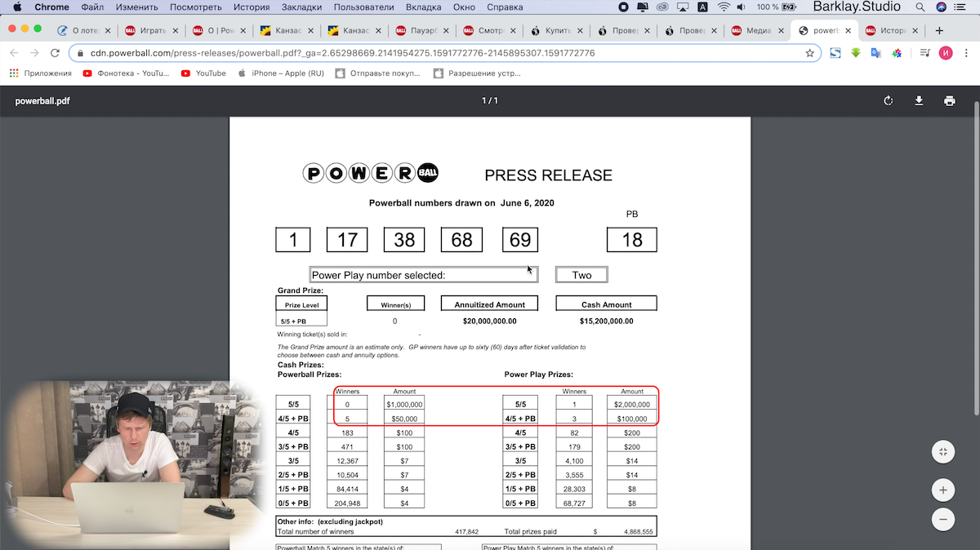Open Siri from the menu bar
The width and height of the screenshot is (980, 550).
(x=942, y=7)
